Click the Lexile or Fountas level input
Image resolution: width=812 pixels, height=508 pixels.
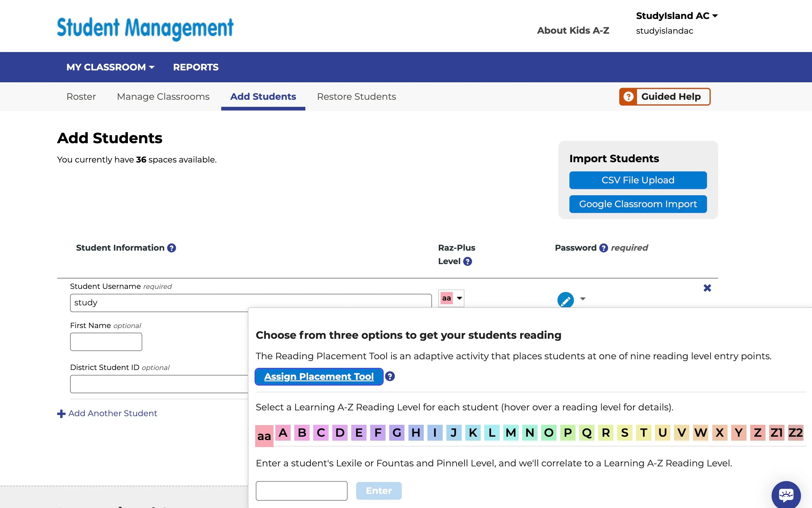click(302, 491)
